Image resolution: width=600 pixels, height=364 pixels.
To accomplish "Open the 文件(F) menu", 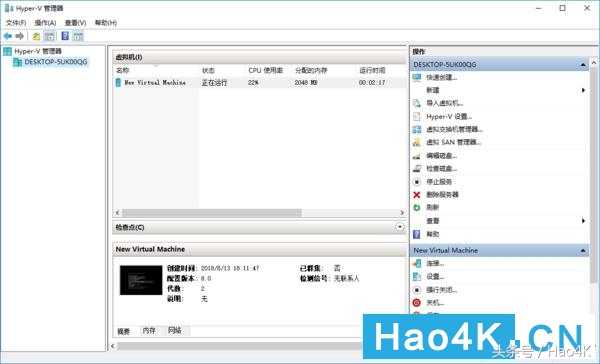I will pos(16,23).
